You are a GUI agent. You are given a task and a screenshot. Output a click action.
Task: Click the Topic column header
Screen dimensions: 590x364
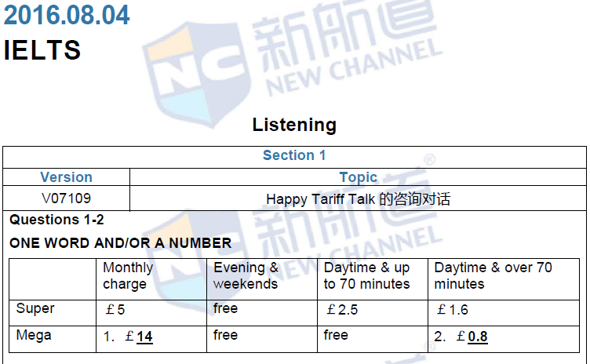pyautogui.click(x=358, y=177)
